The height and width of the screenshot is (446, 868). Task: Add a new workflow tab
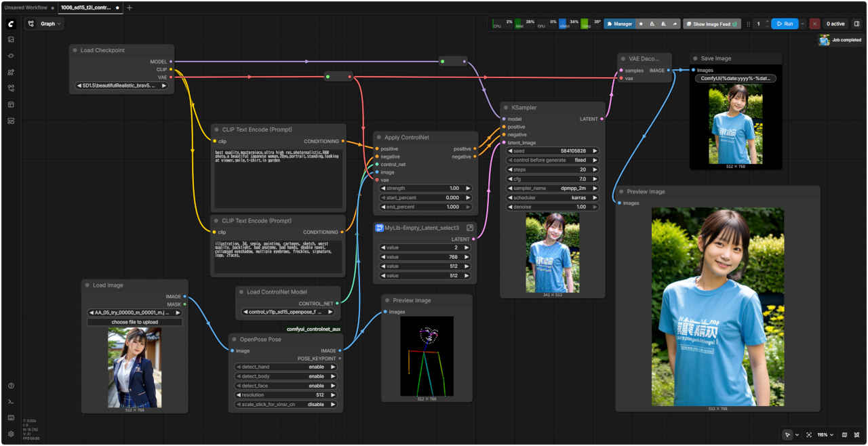[130, 7]
